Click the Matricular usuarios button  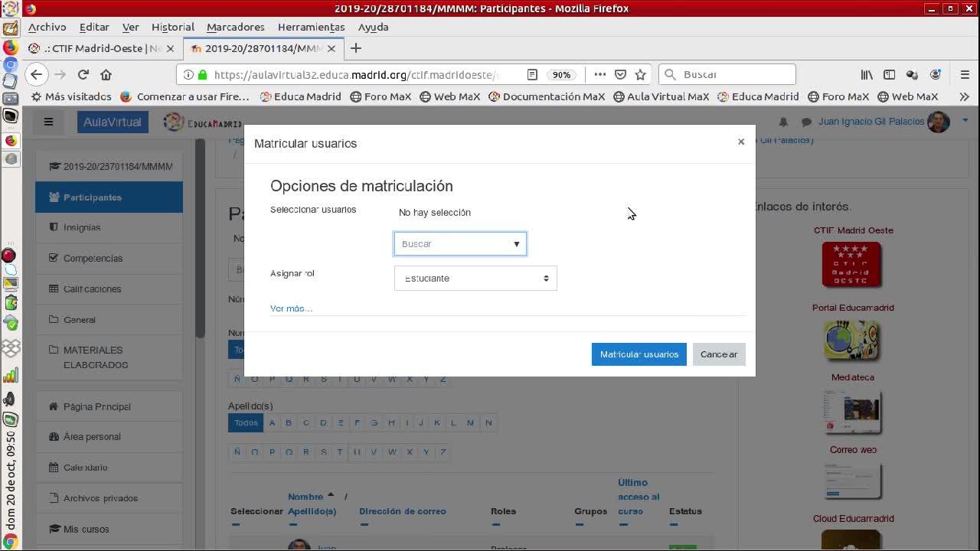click(639, 354)
